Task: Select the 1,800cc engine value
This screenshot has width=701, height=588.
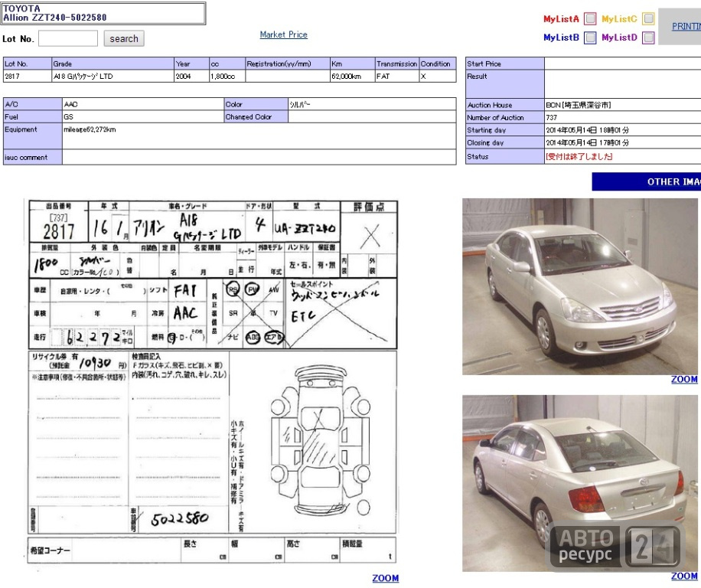Action: (227, 77)
